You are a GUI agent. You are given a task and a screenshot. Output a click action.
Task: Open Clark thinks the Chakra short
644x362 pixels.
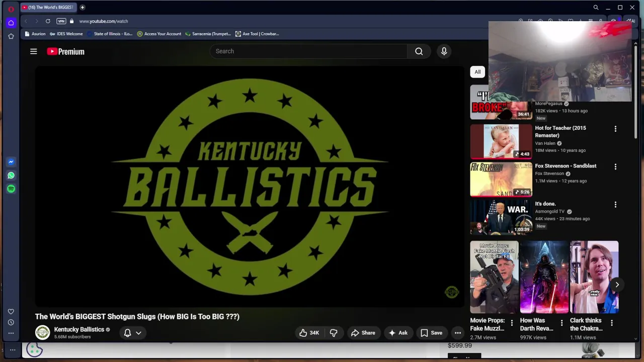[x=594, y=277]
